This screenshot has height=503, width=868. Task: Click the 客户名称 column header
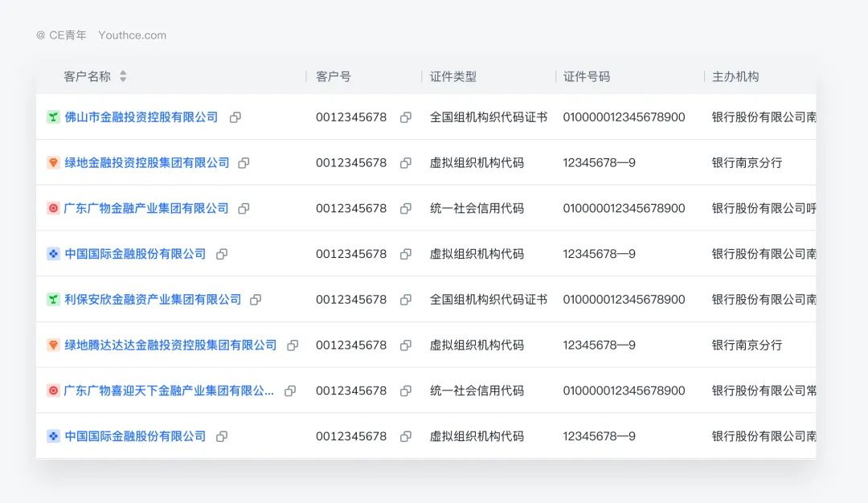coord(87,76)
